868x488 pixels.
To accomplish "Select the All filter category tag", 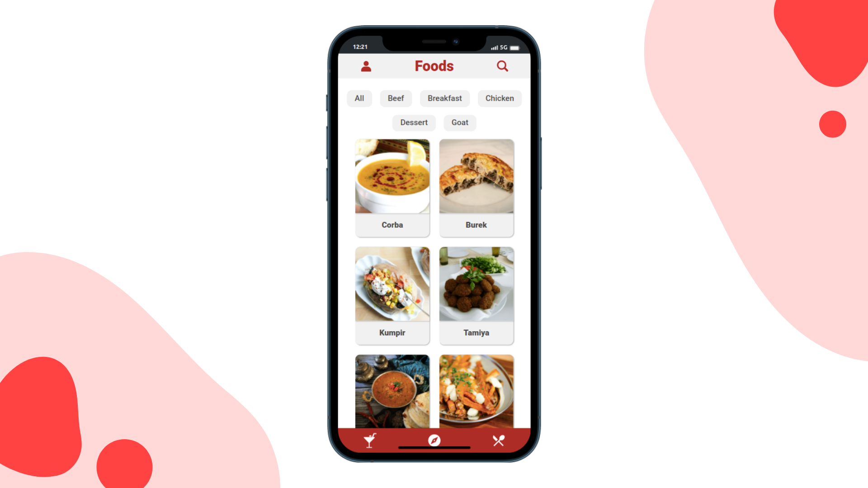I will [359, 98].
